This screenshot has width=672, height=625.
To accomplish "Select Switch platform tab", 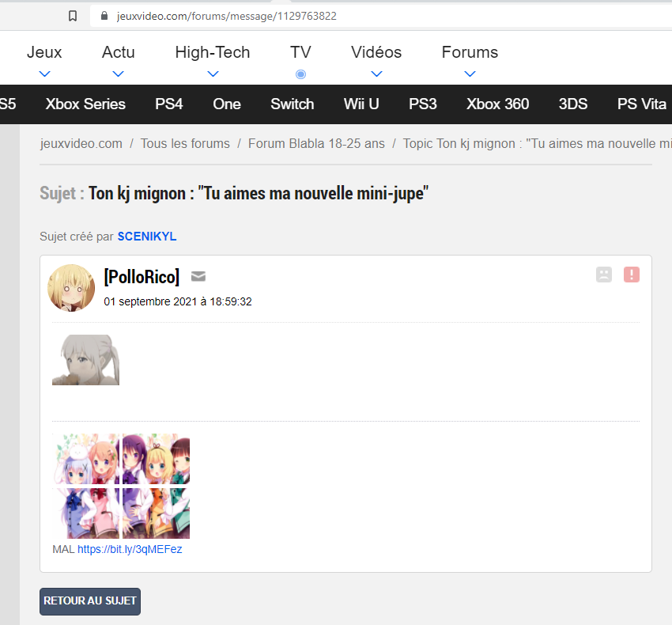I will (x=293, y=104).
